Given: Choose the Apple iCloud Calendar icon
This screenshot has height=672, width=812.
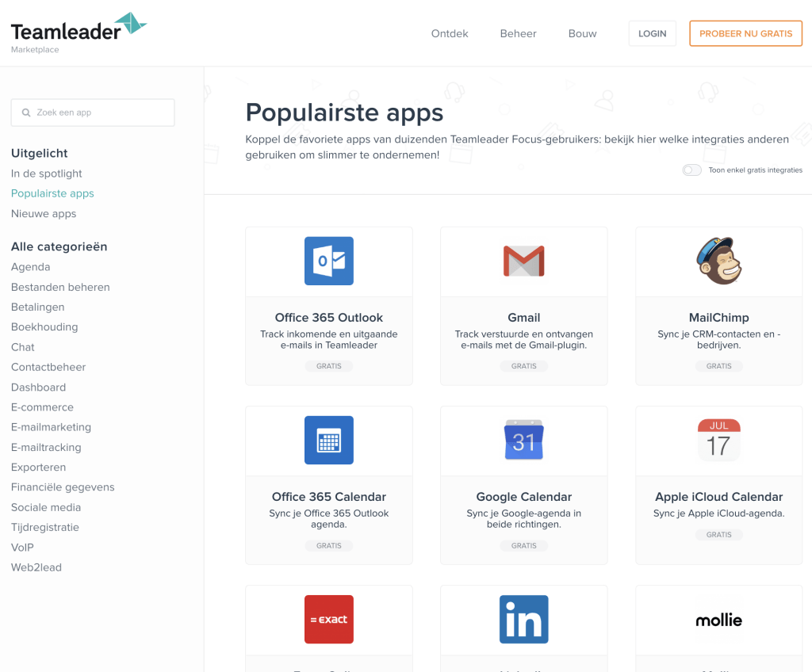Looking at the screenshot, I should pyautogui.click(x=718, y=440).
